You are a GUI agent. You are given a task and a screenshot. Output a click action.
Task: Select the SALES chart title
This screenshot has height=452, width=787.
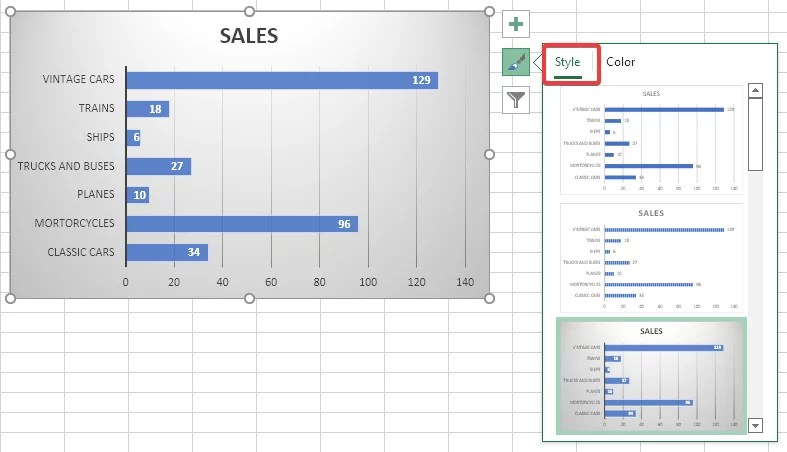249,36
